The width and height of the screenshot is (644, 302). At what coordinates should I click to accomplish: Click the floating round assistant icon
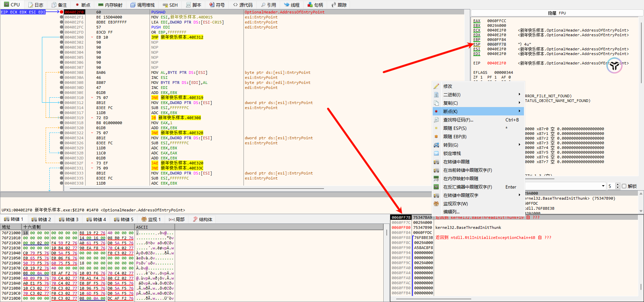click(x=614, y=66)
